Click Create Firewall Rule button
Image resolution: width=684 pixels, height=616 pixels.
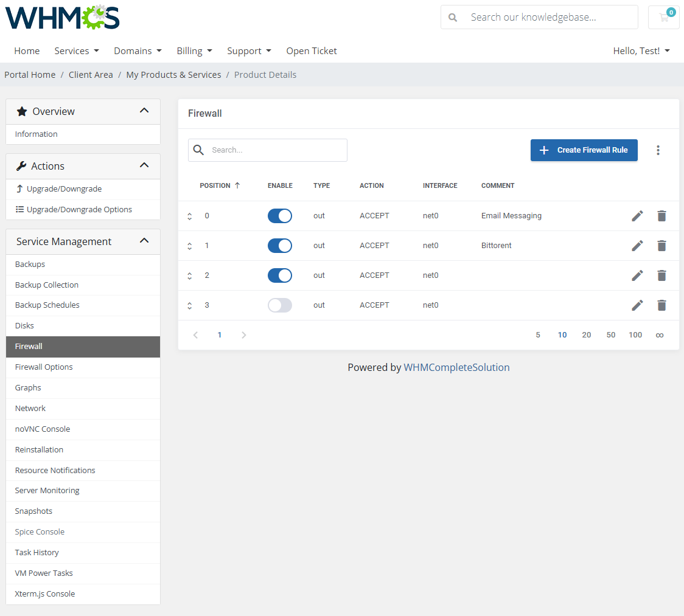(584, 150)
